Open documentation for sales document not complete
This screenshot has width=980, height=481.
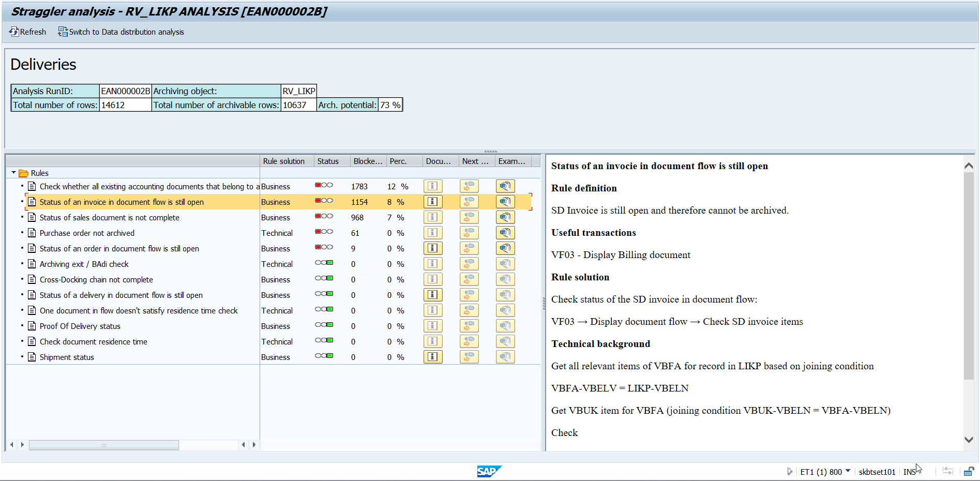pos(433,217)
